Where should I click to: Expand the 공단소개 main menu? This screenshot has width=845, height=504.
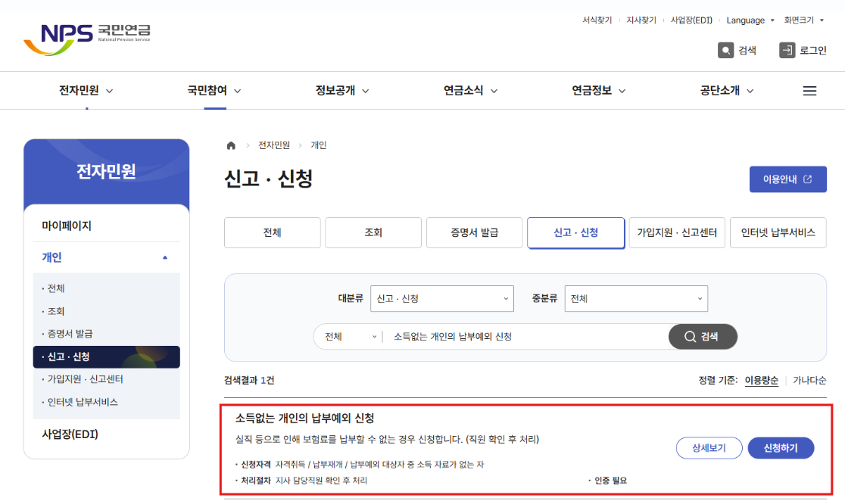[726, 91]
